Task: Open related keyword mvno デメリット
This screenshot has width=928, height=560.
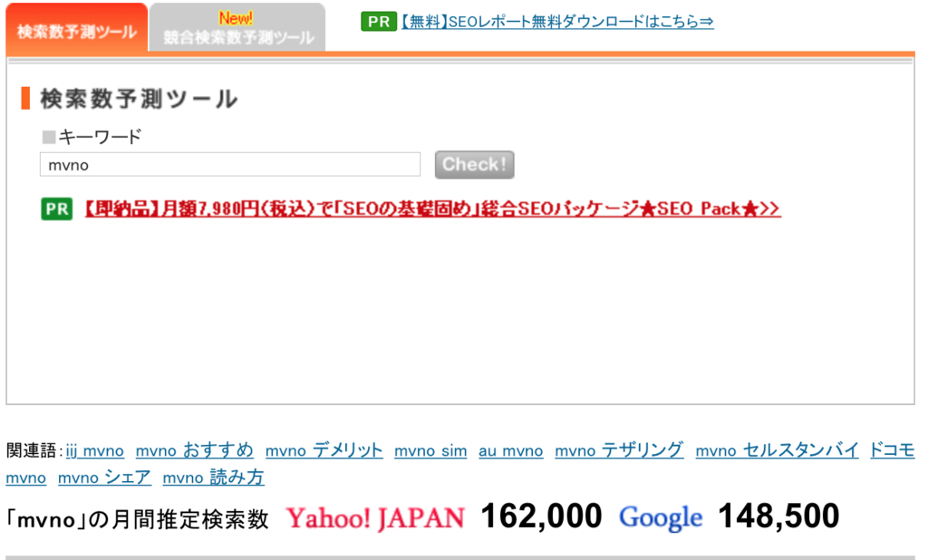Action: tap(324, 451)
